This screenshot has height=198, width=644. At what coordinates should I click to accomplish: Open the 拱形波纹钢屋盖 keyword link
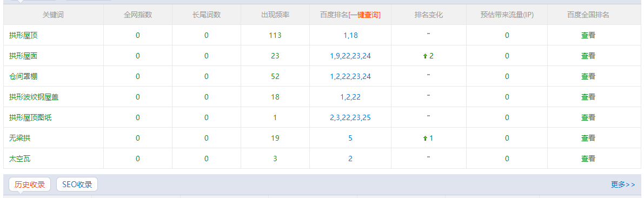[x=34, y=97]
